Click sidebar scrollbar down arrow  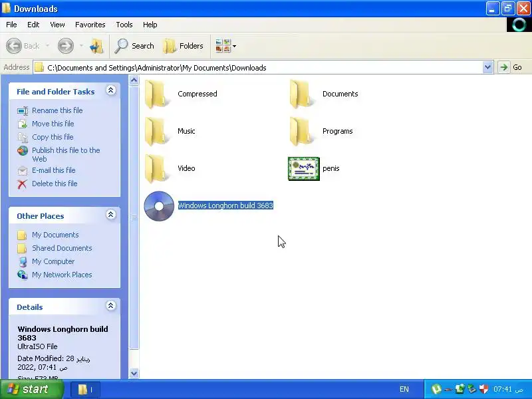[x=134, y=373]
